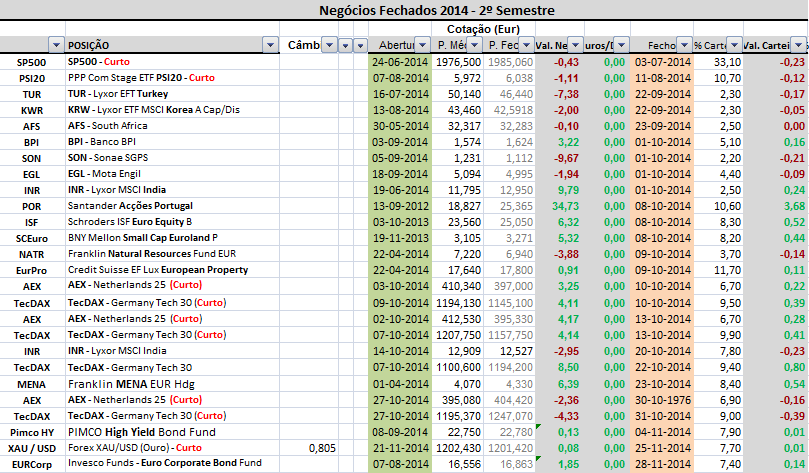Select the 'Santander Acções Portugal' cell

172,206
